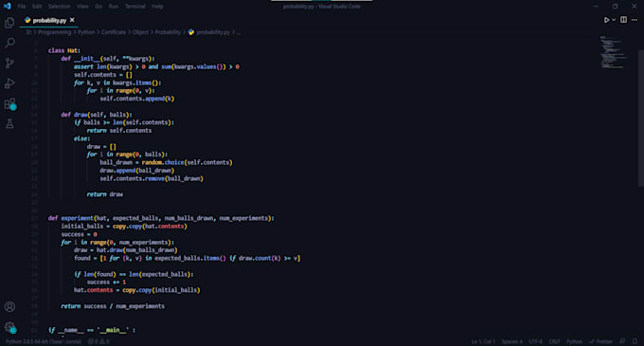Click the 'initial_balls = copy.copy' line
The height and width of the screenshot is (346, 644).
[x=124, y=227]
